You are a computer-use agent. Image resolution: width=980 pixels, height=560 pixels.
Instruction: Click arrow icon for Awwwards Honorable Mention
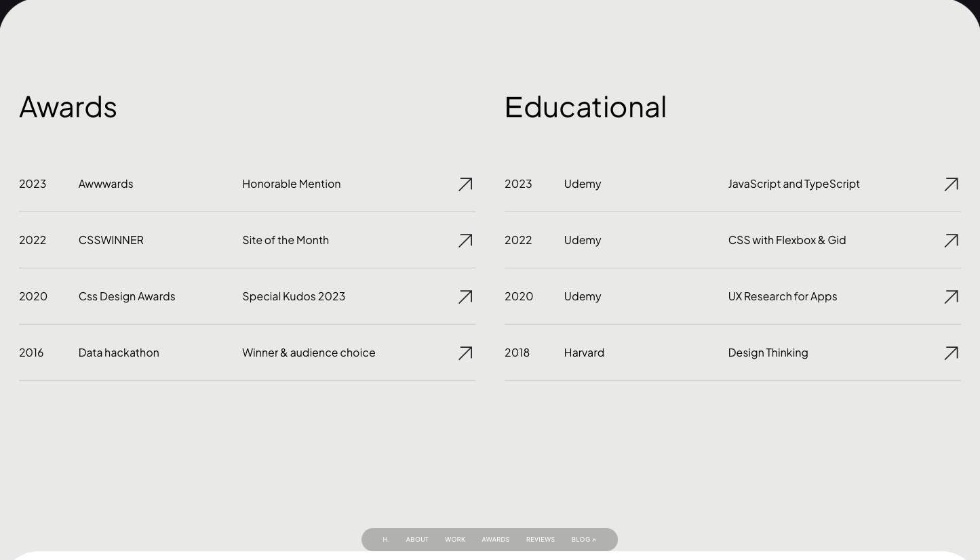tap(465, 184)
